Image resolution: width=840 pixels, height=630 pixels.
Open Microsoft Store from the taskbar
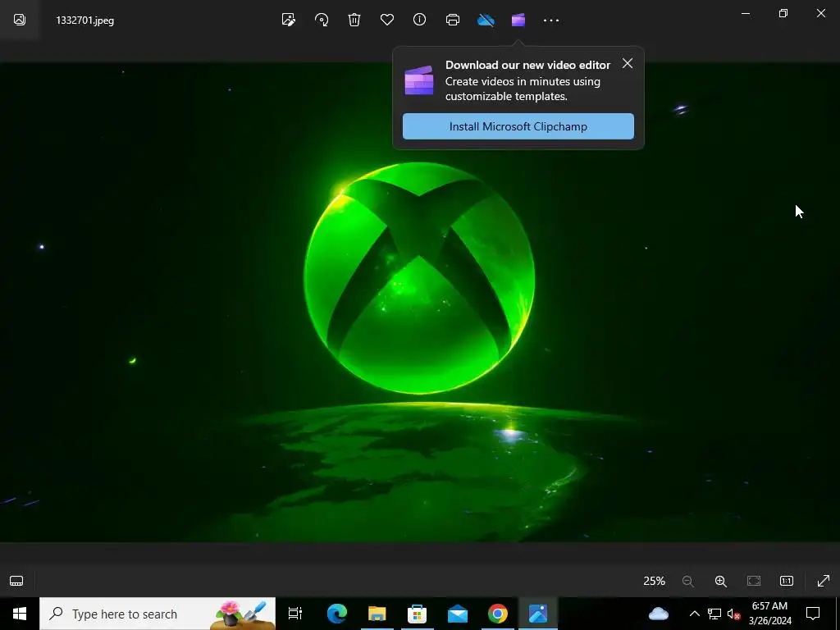[418, 614]
